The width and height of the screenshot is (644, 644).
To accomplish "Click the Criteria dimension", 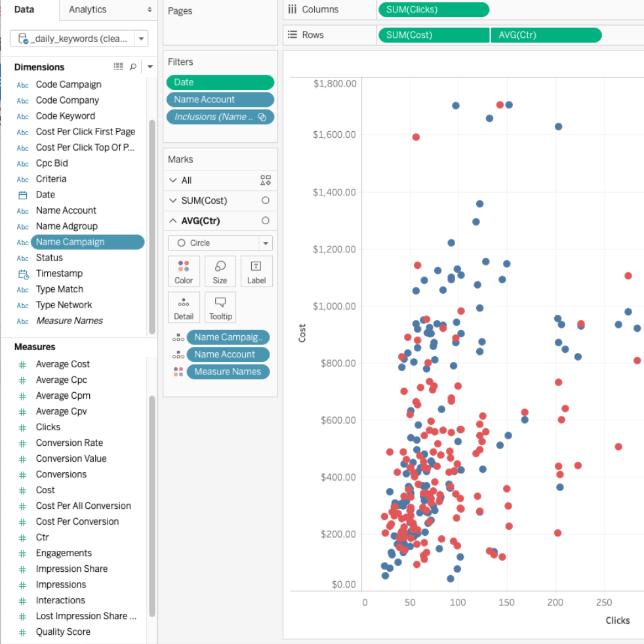I will pyautogui.click(x=51, y=179).
